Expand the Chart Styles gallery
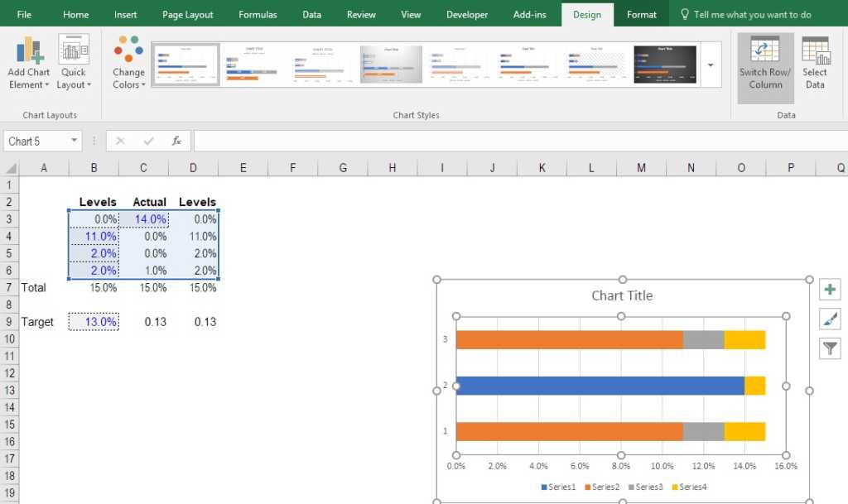This screenshot has width=848, height=504. click(x=711, y=64)
